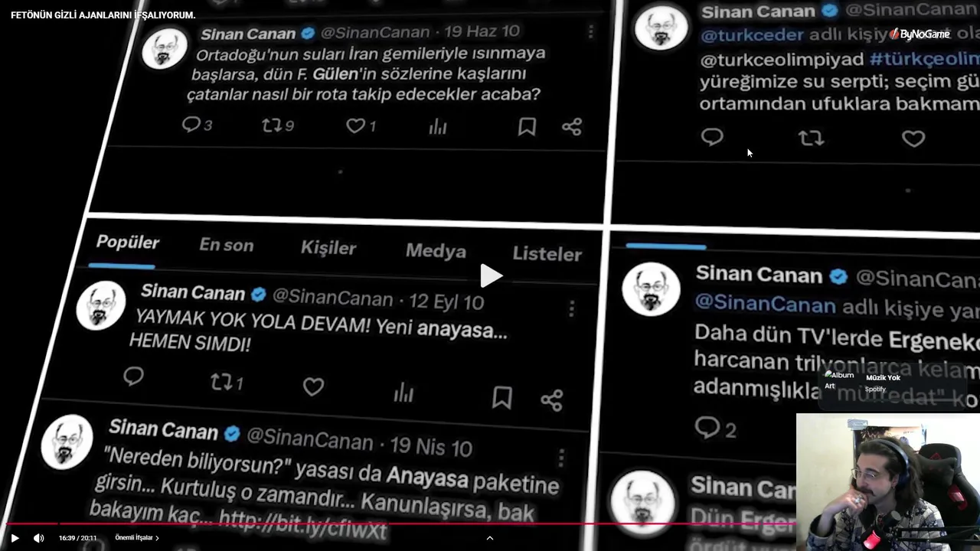Expand the upward chevron on the bottom bar
This screenshot has width=980, height=551.
(x=490, y=538)
